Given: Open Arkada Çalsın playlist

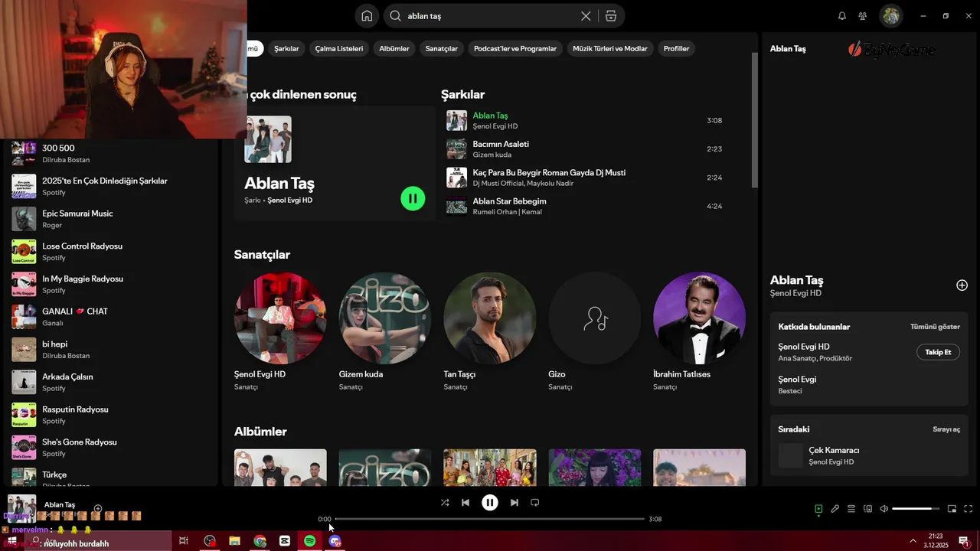Looking at the screenshot, I should click(x=111, y=382).
